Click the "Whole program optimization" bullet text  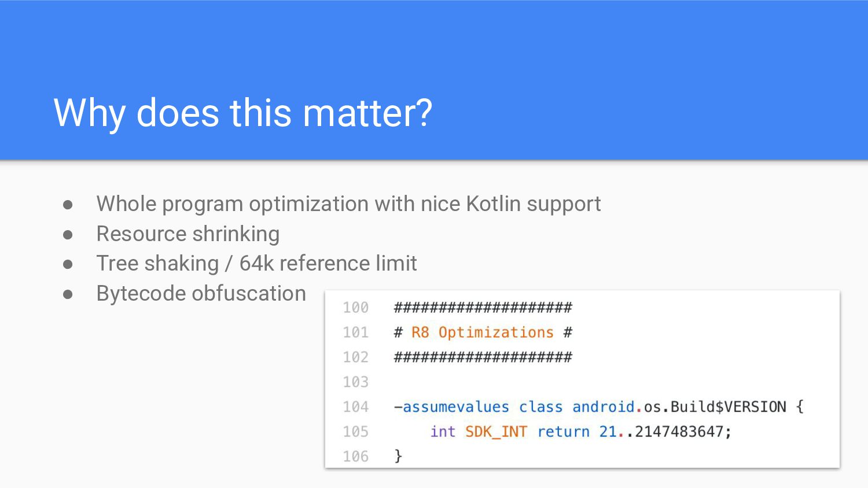click(x=348, y=204)
